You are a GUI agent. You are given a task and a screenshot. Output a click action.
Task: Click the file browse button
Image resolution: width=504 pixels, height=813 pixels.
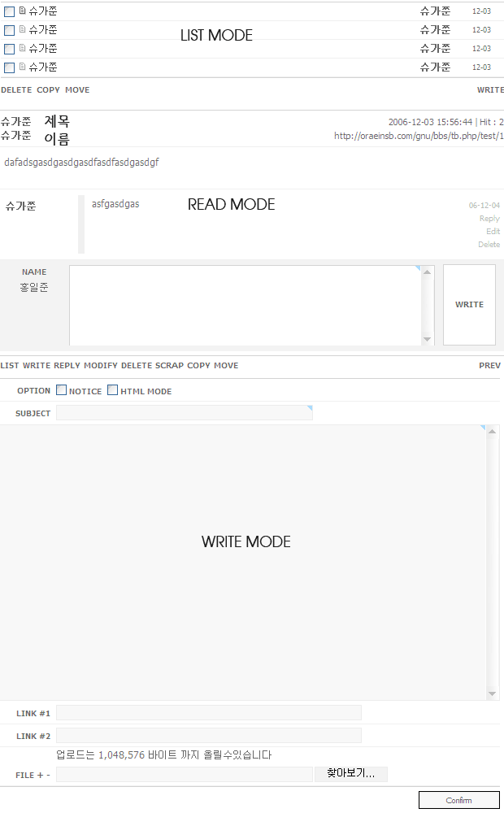point(350,774)
